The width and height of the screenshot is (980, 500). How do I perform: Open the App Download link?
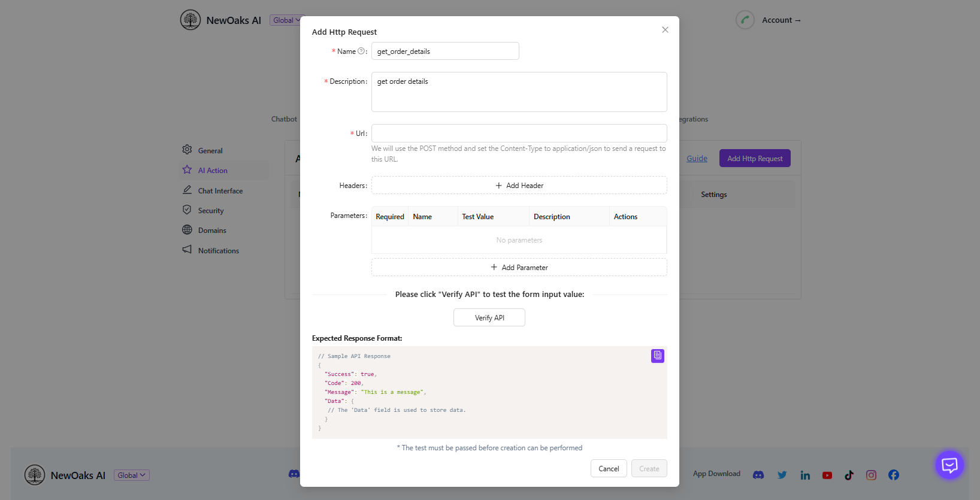click(x=716, y=474)
